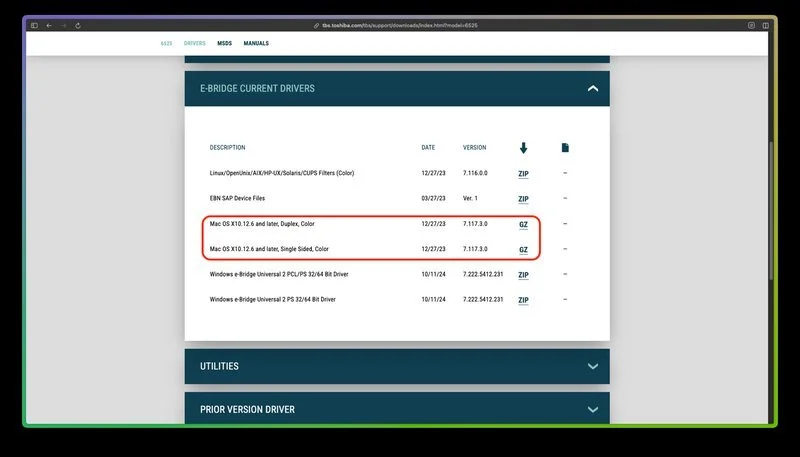Click the DATE column header
The width and height of the screenshot is (800, 457).
428,147
